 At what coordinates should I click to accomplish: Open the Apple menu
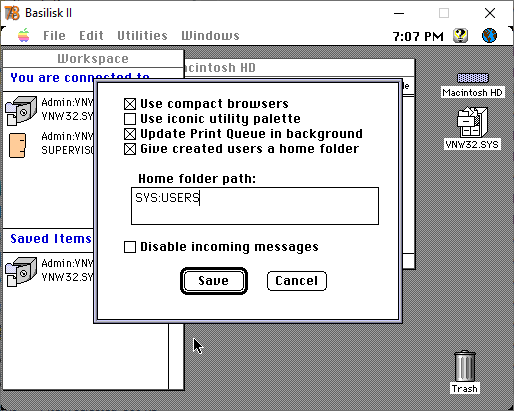pos(24,35)
